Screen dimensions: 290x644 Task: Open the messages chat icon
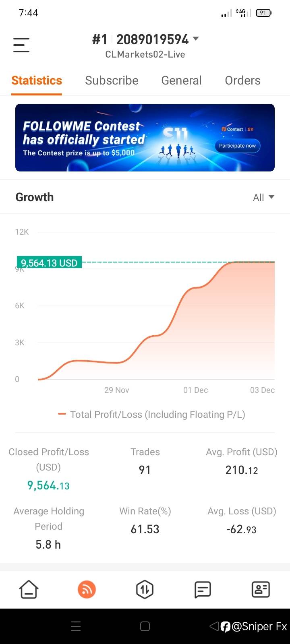point(203,590)
